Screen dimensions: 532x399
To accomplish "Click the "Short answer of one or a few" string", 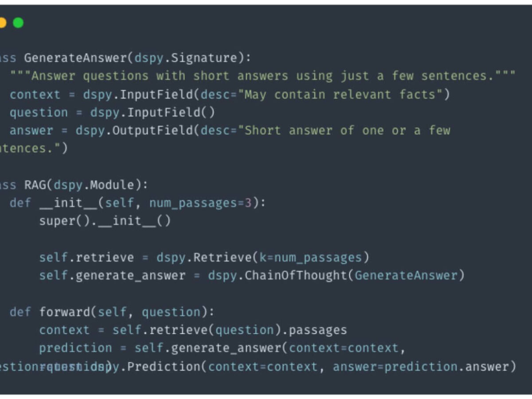I will point(348,131).
